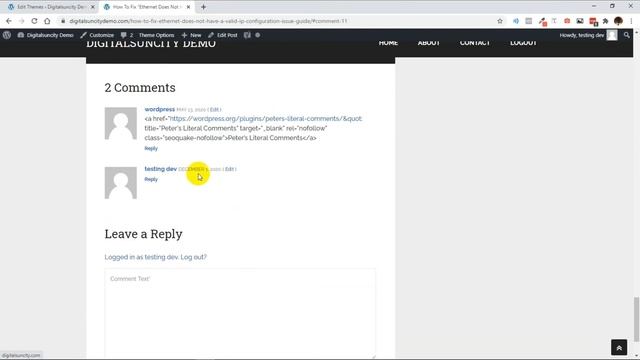Reload the current page
This screenshot has width=640, height=360.
coord(34,21)
